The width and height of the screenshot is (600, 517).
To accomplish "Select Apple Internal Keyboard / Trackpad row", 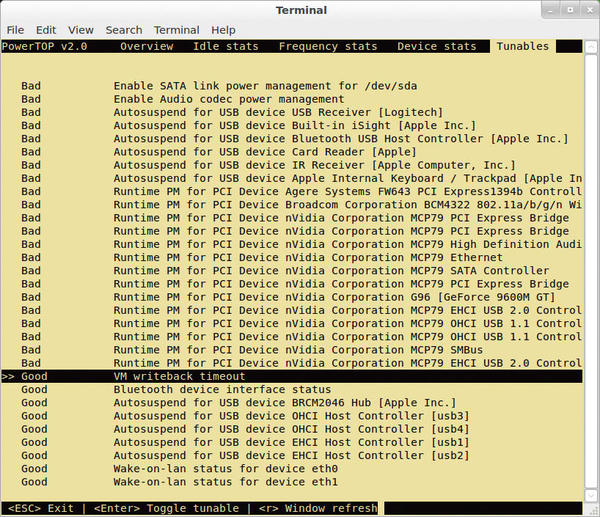I will [x=292, y=178].
